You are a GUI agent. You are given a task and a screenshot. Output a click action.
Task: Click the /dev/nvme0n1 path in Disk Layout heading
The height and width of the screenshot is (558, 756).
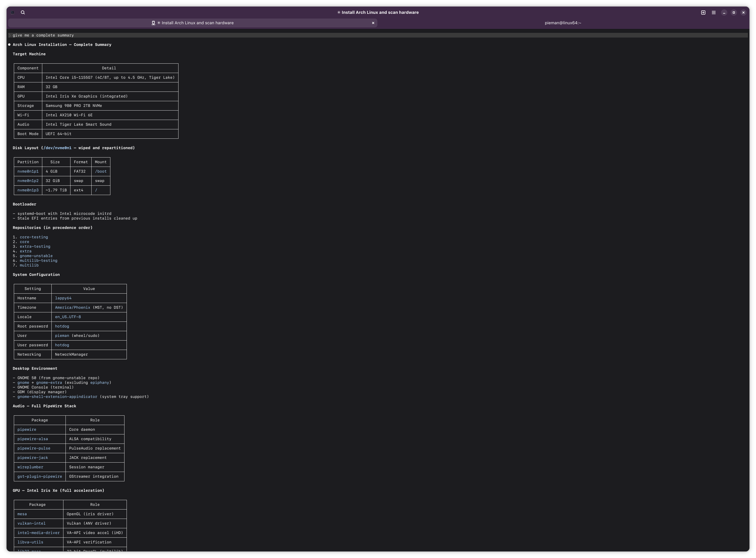[x=57, y=148]
